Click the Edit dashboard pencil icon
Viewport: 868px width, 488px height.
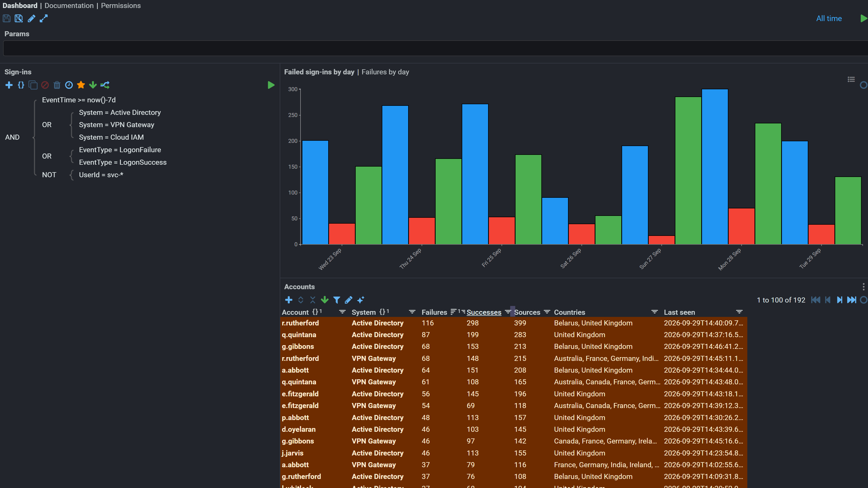point(31,19)
